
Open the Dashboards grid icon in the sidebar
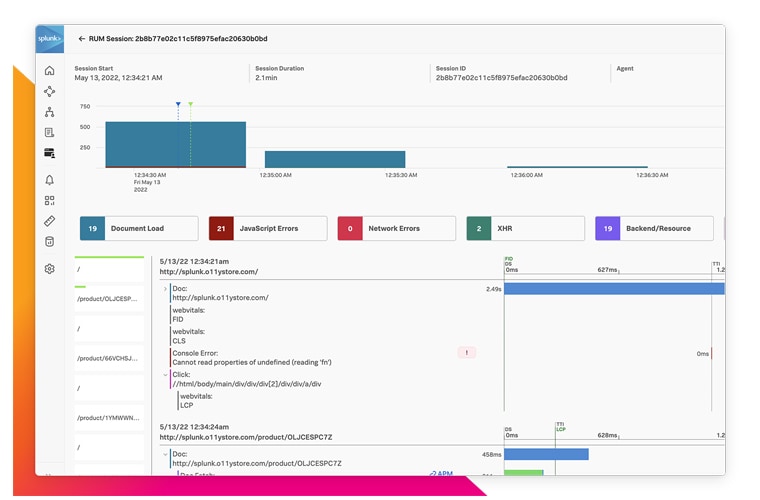49,201
